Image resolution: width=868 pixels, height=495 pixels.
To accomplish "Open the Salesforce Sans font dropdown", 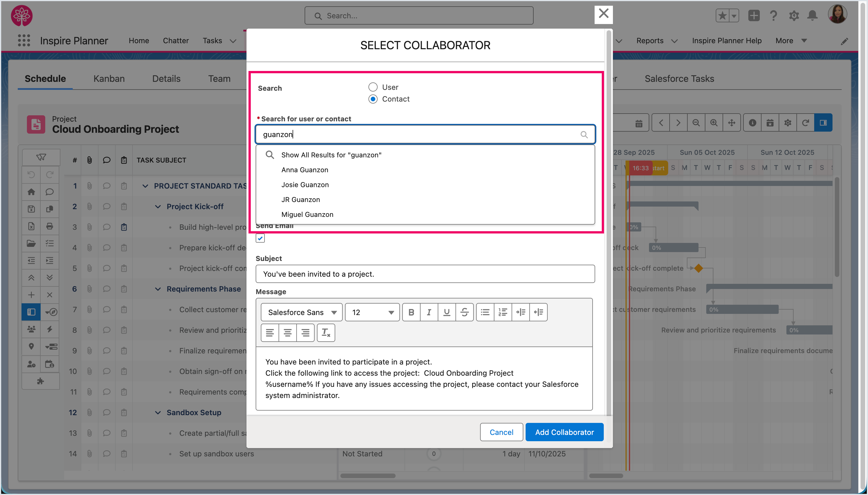I will click(x=302, y=312).
